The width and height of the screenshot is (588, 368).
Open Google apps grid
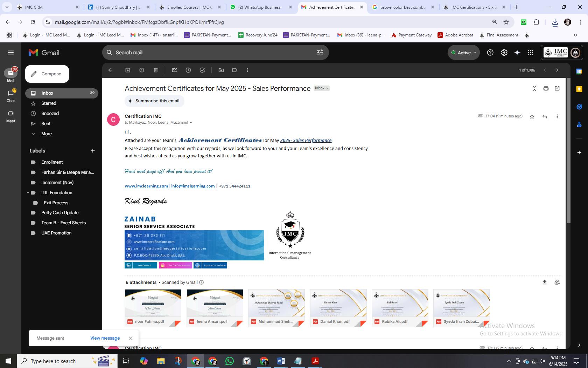click(x=531, y=53)
